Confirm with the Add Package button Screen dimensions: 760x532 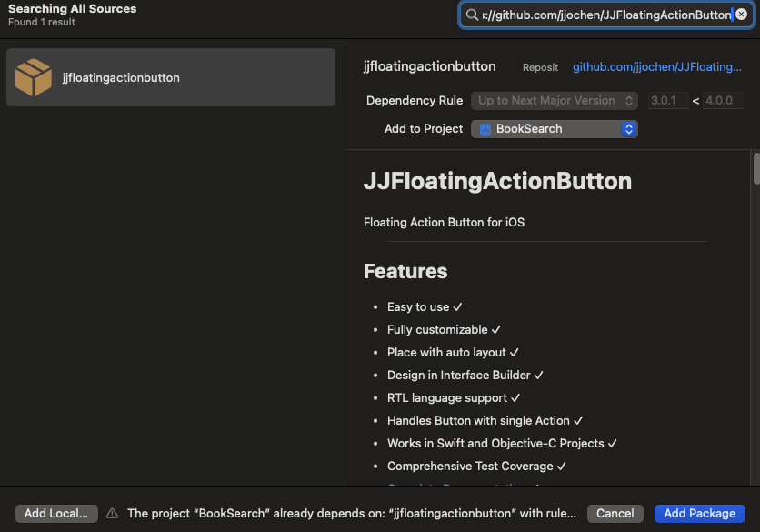pos(699,513)
